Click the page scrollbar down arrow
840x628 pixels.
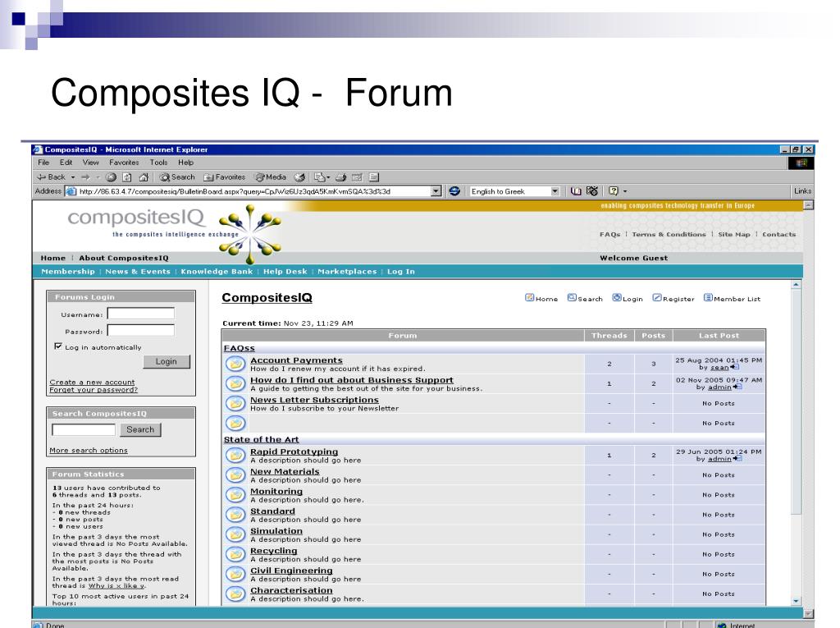(x=796, y=601)
